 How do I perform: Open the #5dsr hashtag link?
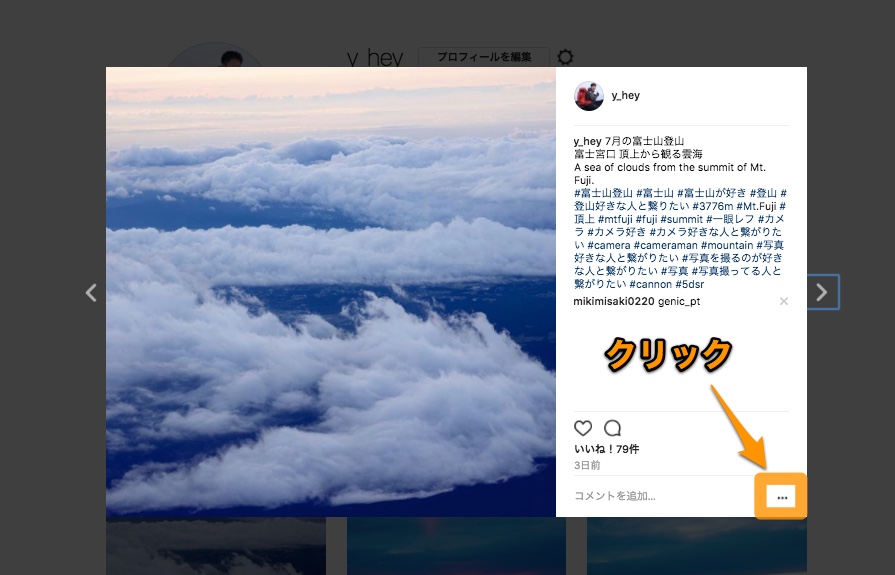coord(690,284)
